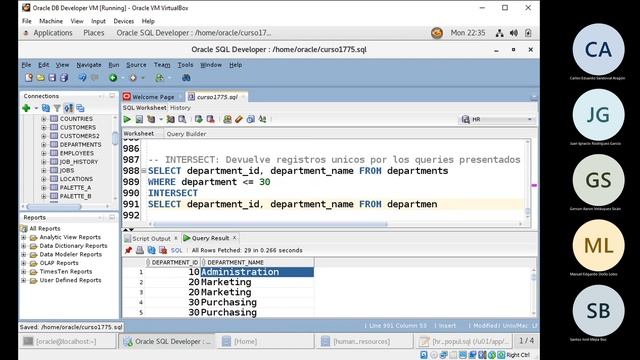Open the VirtualBox Devices menu

click(x=124, y=21)
